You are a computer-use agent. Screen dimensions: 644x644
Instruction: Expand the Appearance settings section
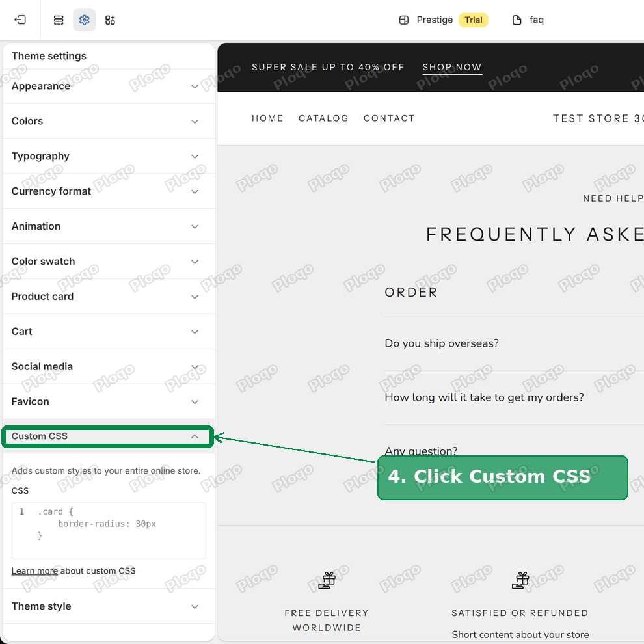click(x=109, y=87)
